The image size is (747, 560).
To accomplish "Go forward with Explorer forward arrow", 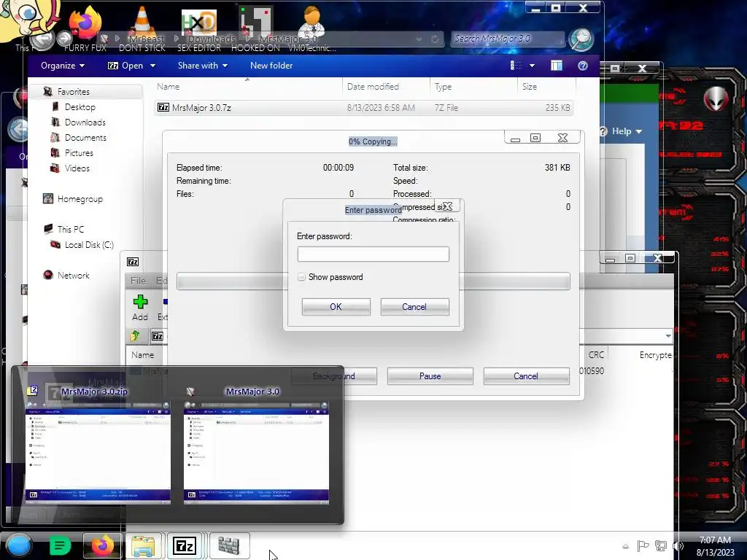I will (65, 39).
